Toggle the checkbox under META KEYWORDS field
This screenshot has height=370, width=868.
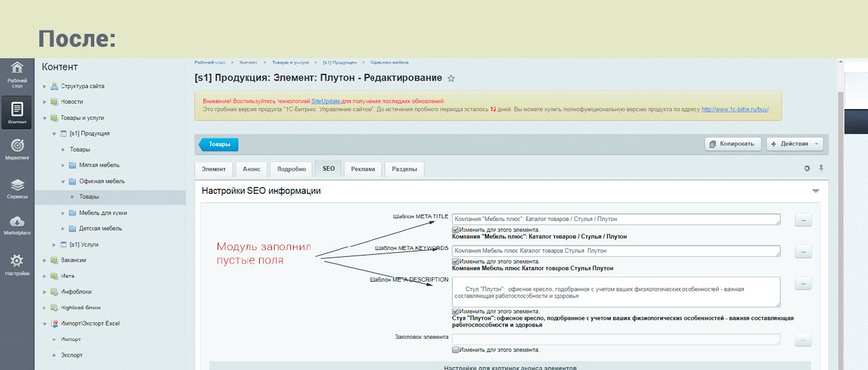click(456, 262)
